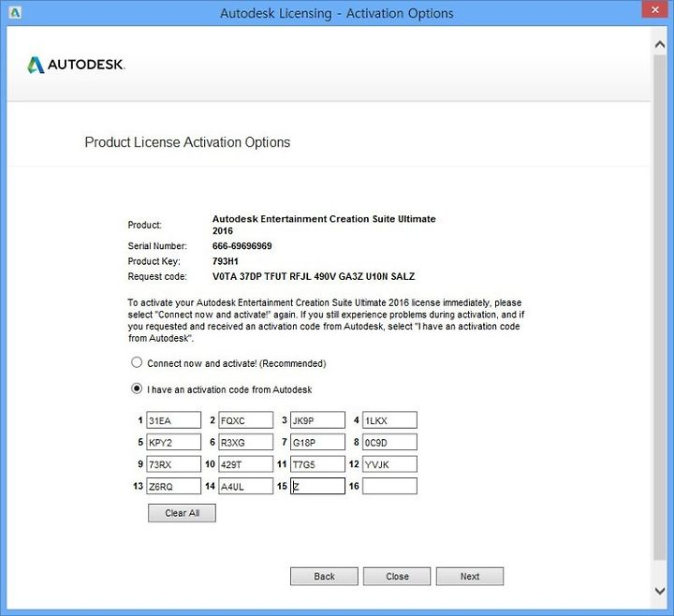Click the Autodesk logo in the header
The height and width of the screenshot is (616, 674).
(x=76, y=65)
